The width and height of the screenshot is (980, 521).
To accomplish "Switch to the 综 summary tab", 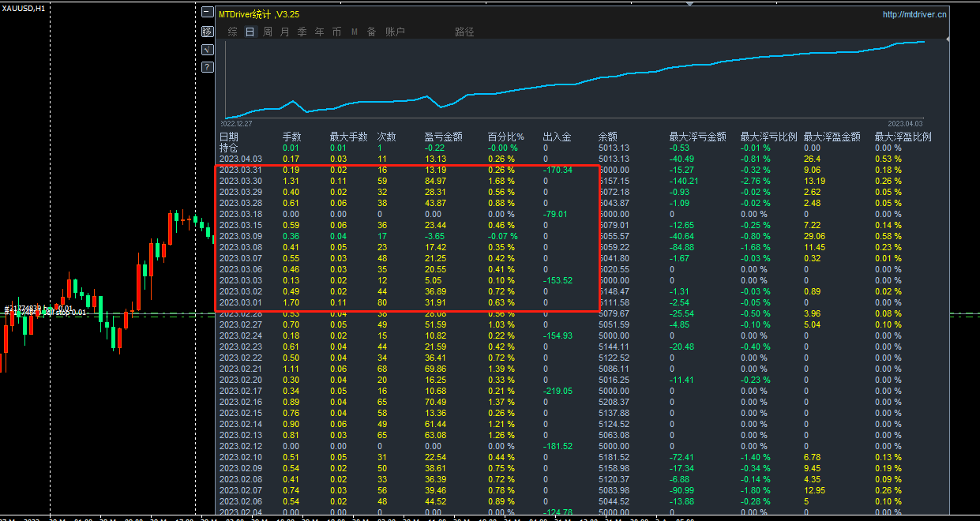I will click(x=232, y=32).
